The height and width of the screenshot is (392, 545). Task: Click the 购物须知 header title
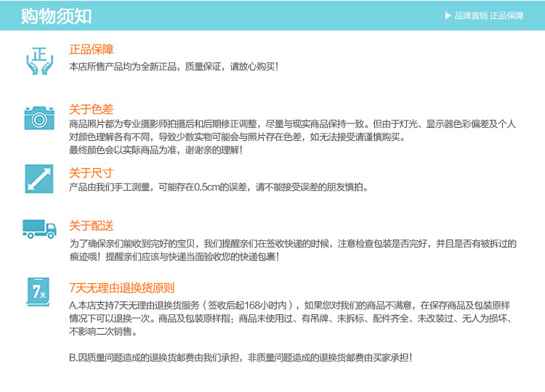click(x=56, y=16)
